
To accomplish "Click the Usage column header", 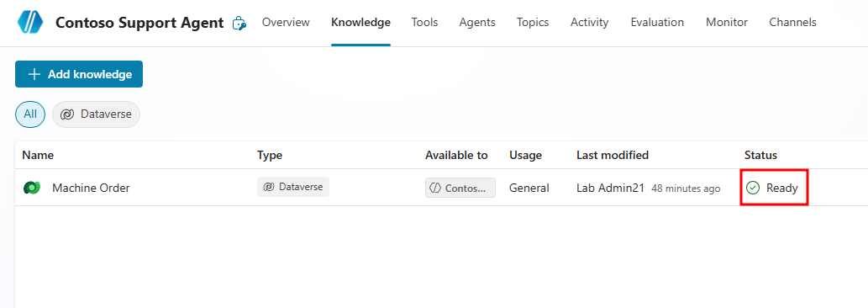I will (525, 155).
